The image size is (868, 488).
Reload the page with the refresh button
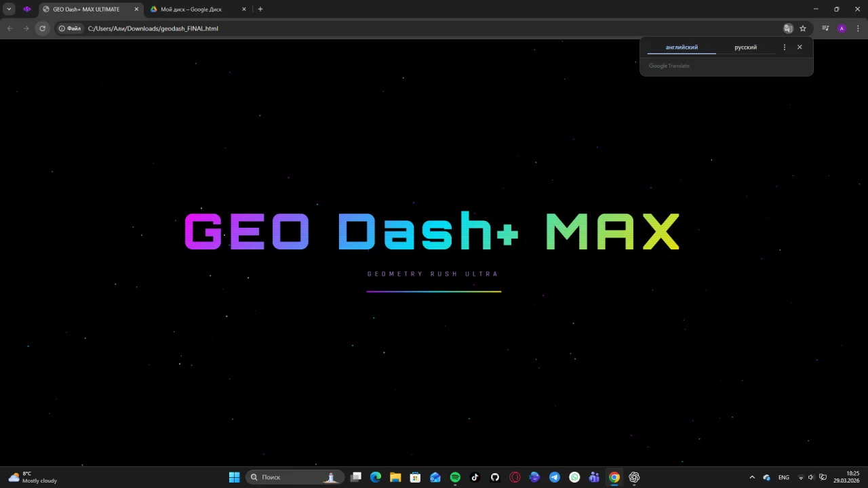(x=42, y=28)
